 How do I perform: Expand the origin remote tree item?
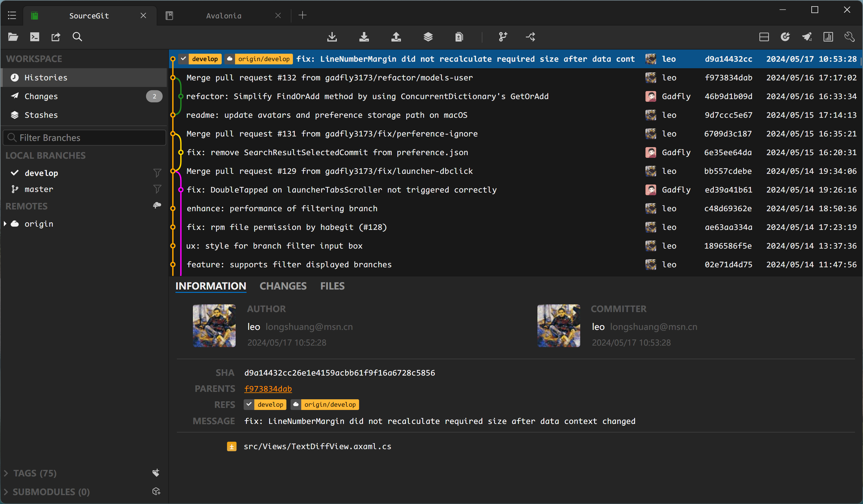pyautogui.click(x=7, y=223)
